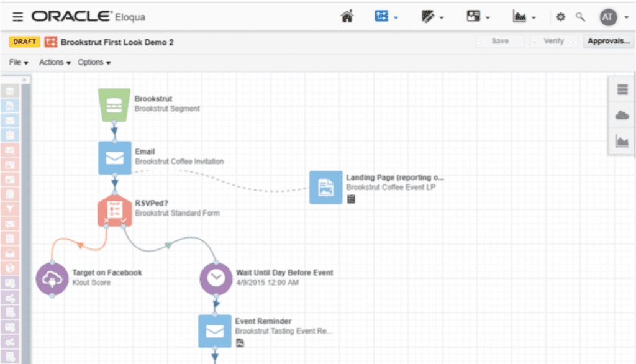Open the hamburger navigation menu beside Oracle logo
The width and height of the screenshot is (636, 364).
point(17,17)
